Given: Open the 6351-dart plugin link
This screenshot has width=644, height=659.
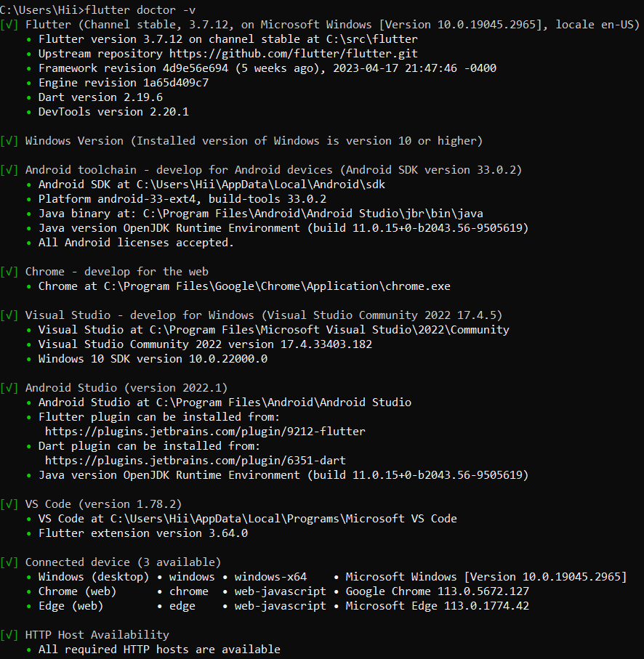Looking at the screenshot, I should click(x=195, y=461).
